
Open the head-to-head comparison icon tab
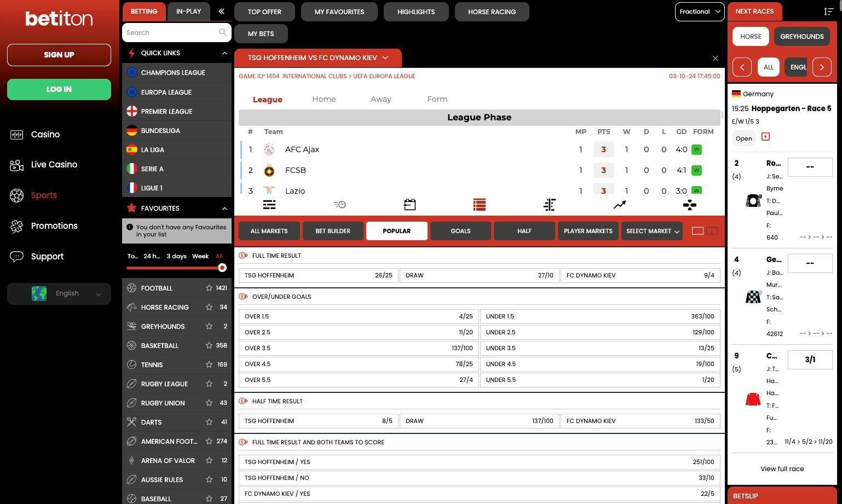point(550,205)
